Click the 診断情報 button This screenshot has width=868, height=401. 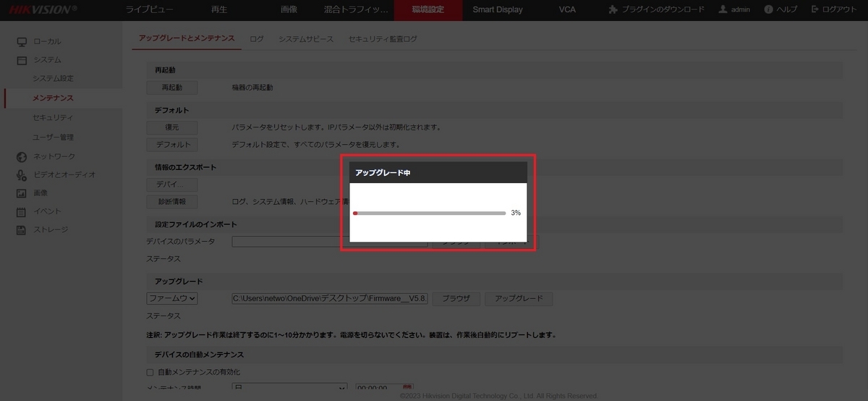172,202
